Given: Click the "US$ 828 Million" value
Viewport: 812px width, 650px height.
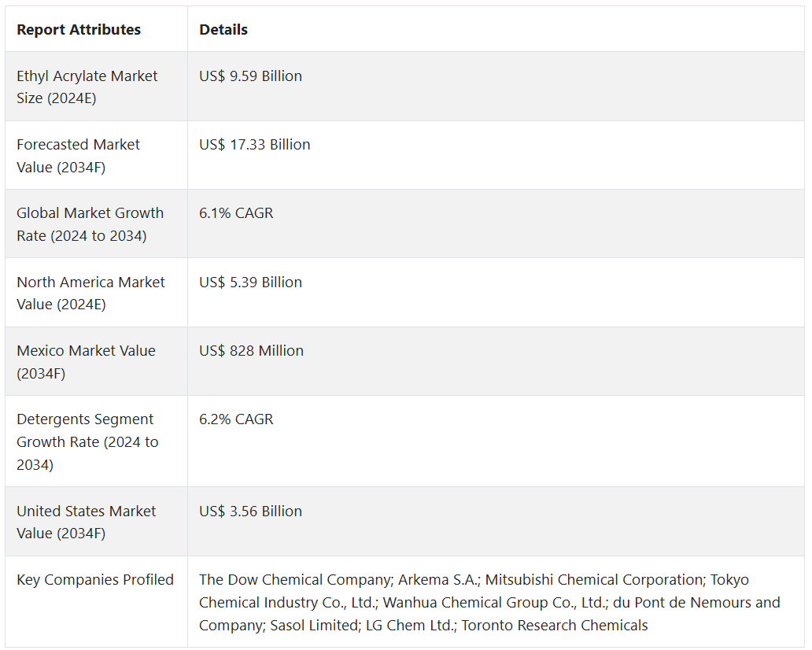Looking at the screenshot, I should tap(251, 351).
